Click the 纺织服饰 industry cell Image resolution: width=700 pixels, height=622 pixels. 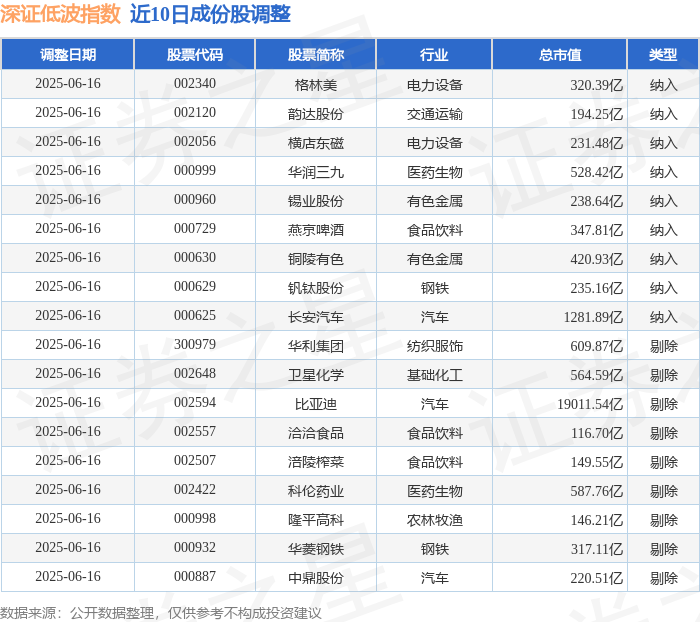[434, 346]
